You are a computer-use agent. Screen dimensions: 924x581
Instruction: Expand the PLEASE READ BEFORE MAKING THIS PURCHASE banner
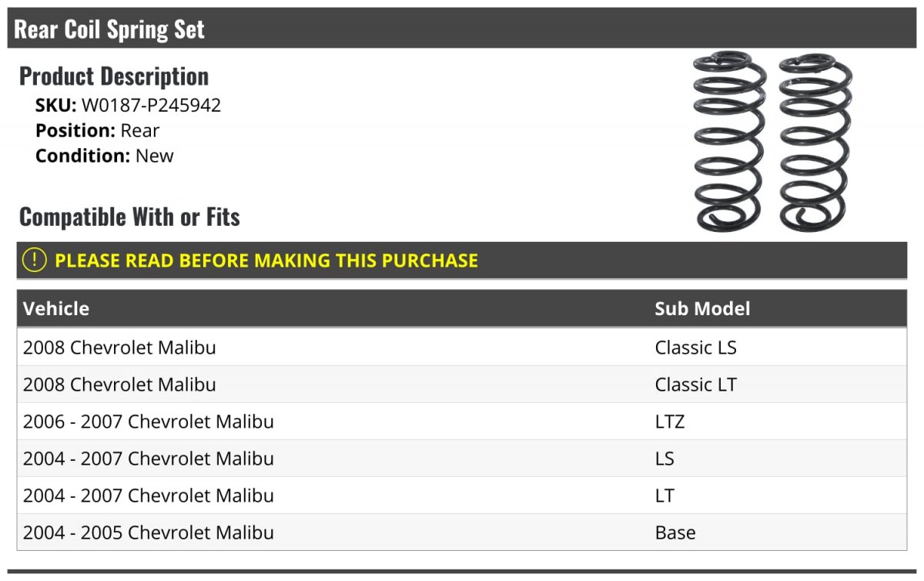pos(462,260)
